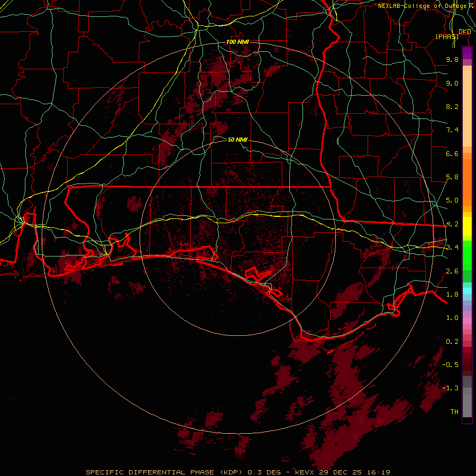The image size is (476, 476).
Task: Click the 50 NMI range ring label
Action: 237,140
